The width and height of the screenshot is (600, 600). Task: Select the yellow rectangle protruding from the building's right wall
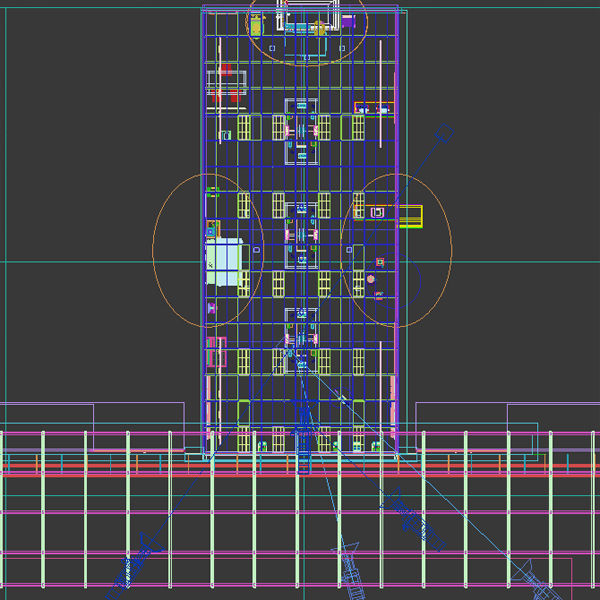click(x=410, y=216)
